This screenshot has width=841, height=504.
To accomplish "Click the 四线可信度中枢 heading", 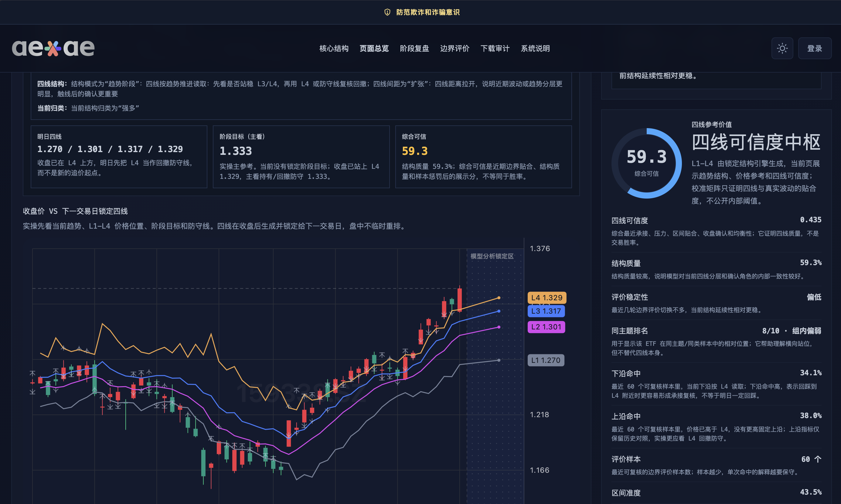I will [x=756, y=142].
